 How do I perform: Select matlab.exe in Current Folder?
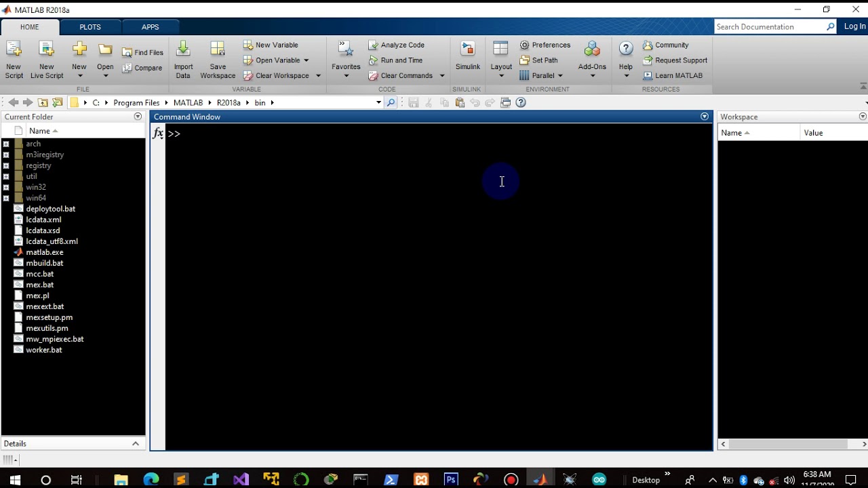[45, 252]
